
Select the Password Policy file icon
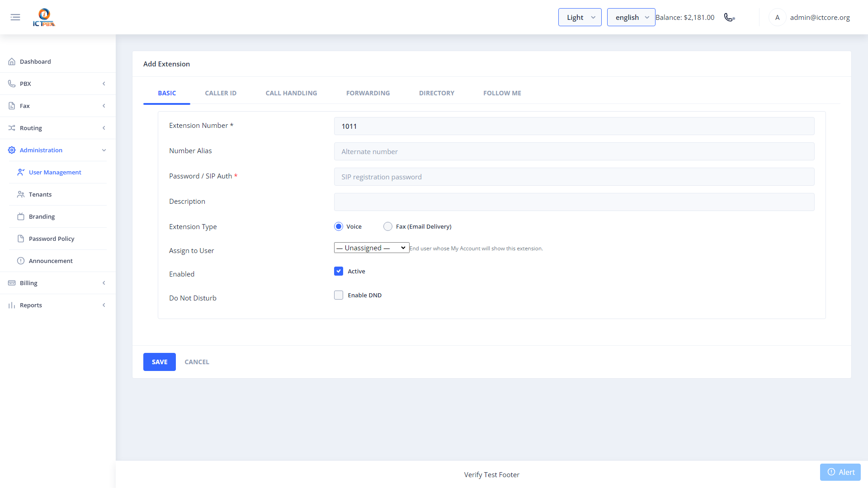(x=21, y=239)
